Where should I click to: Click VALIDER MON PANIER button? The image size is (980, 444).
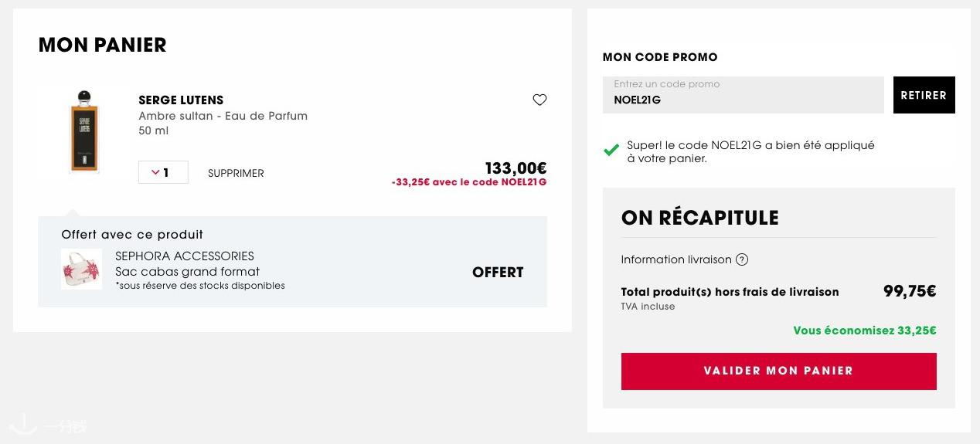tap(778, 371)
